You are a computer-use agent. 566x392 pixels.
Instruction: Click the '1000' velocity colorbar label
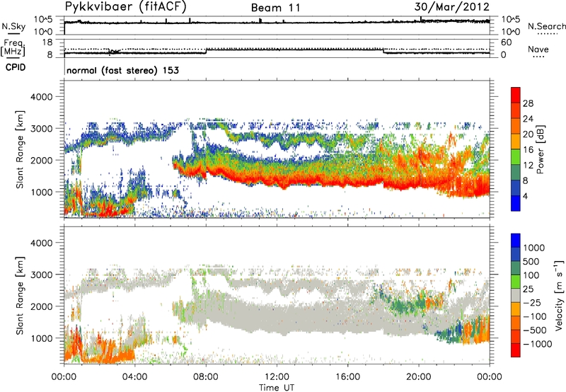[x=534, y=248]
